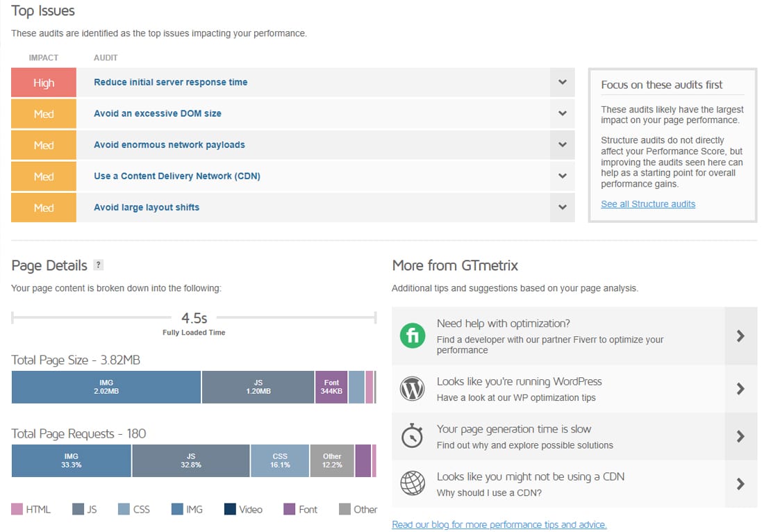The image size is (764, 532).
Task: Expand the Reduce initial server response time audit
Action: point(562,82)
